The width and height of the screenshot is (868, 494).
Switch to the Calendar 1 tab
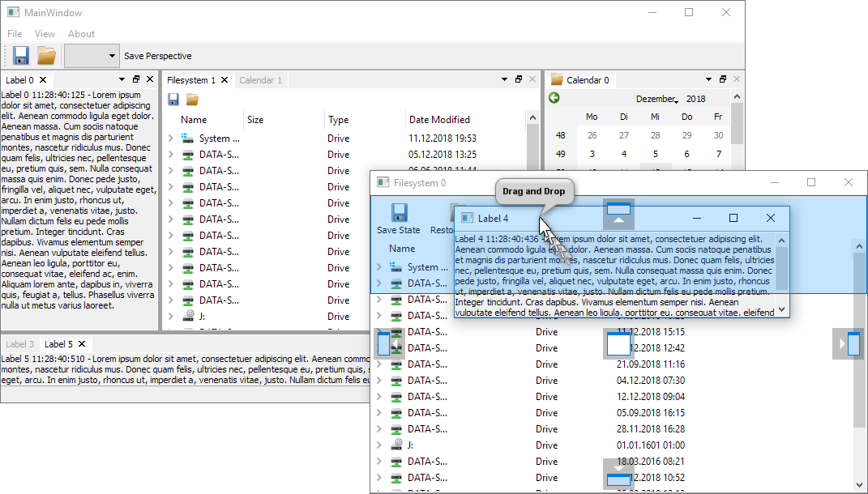pyautogui.click(x=261, y=80)
